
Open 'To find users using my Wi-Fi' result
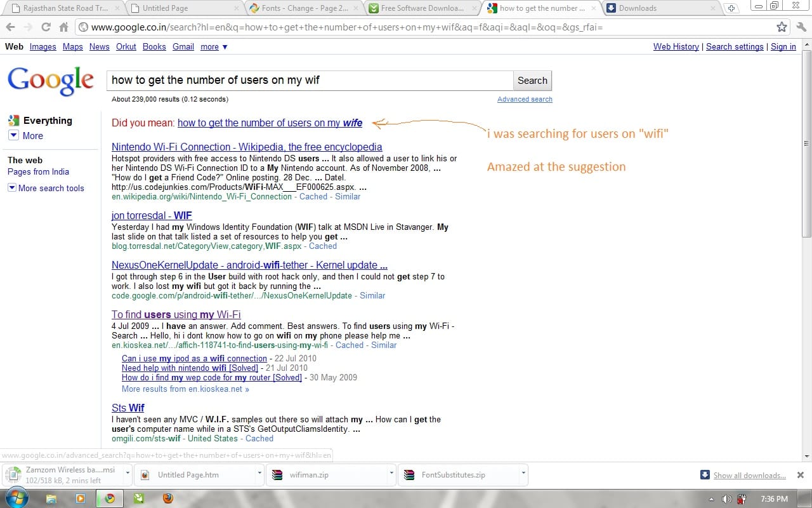coord(176,314)
